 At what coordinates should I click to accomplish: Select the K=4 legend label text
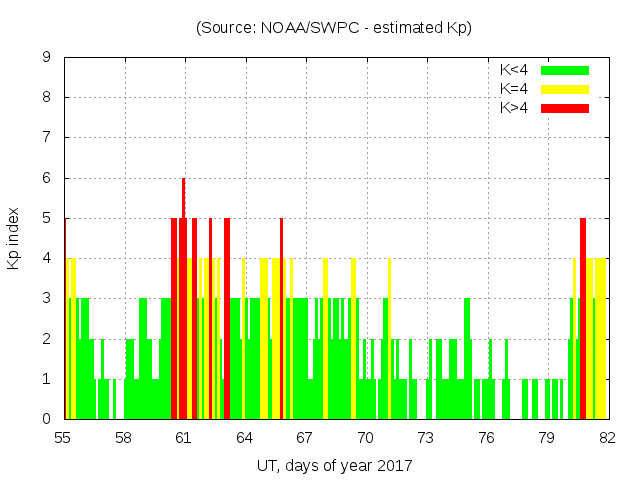point(515,89)
